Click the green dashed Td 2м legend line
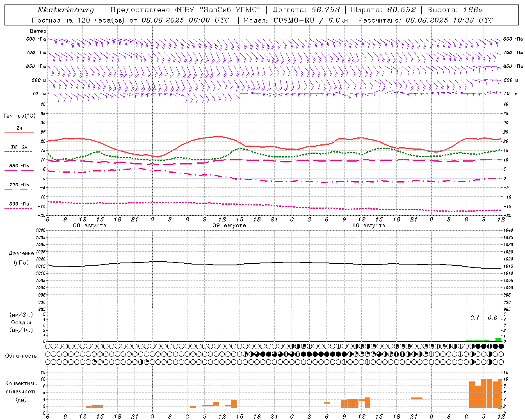The width and height of the screenshot is (525, 420). (x=18, y=152)
